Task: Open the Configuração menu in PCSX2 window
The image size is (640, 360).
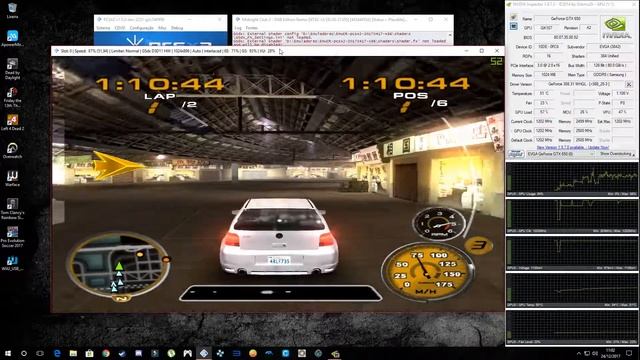Action: (141, 28)
